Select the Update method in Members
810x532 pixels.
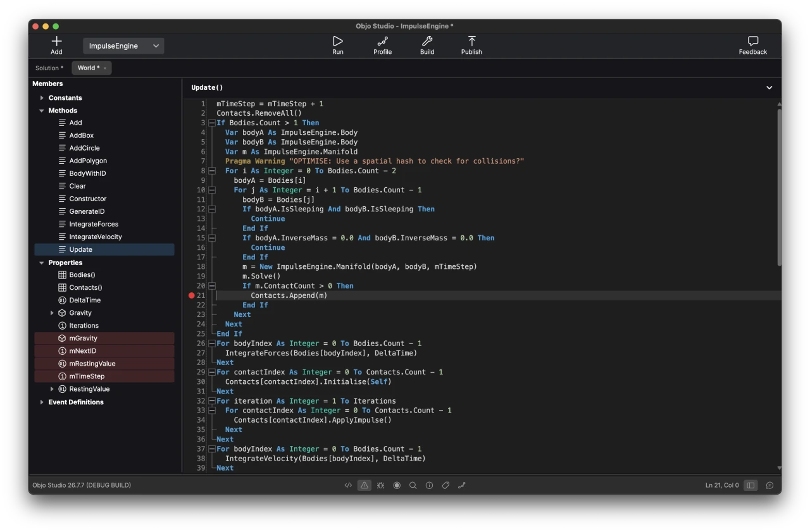pos(104,249)
